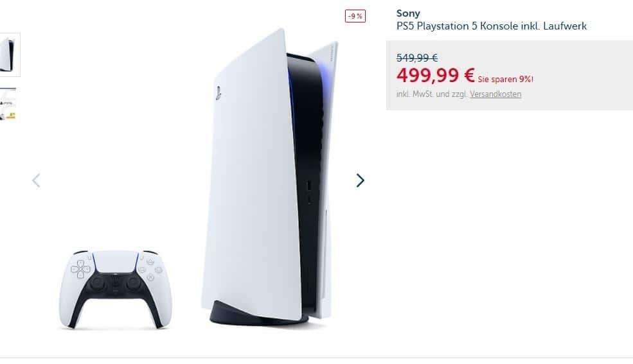Viewport: 633px width, 364px height.
Task: Click the red 499,99 € price
Action: [x=435, y=75]
